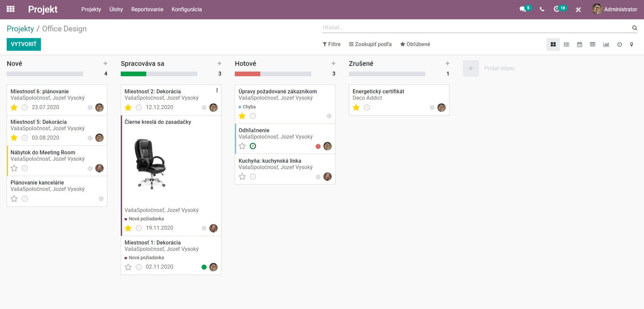Open the Zoskupiť podľa dropdown
Screen dimensions: 644x309
click(x=370, y=44)
